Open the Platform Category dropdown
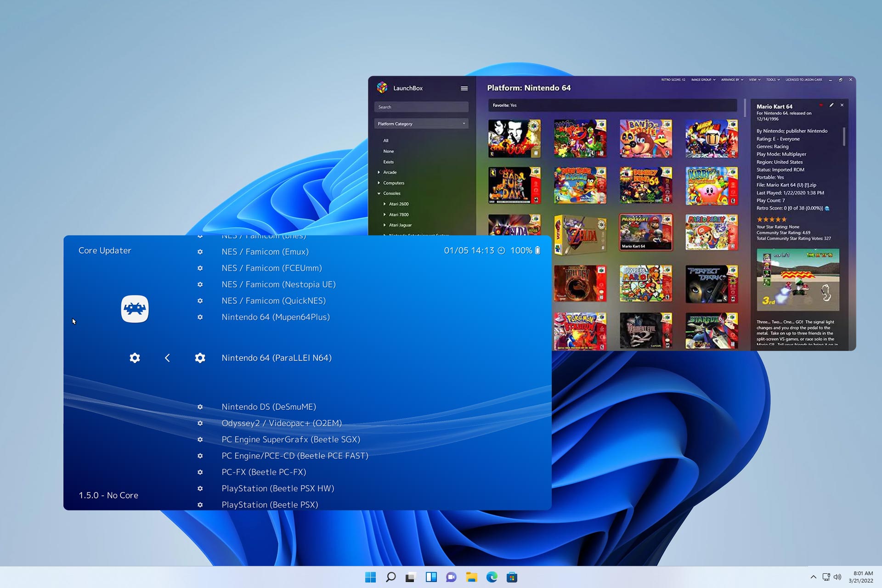The width and height of the screenshot is (882, 588). (421, 124)
